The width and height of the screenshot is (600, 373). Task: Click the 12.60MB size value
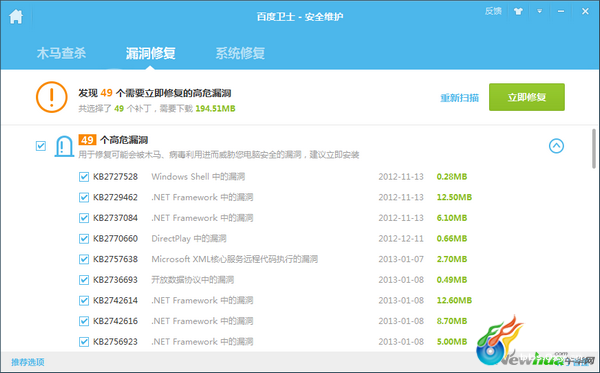[x=454, y=301]
